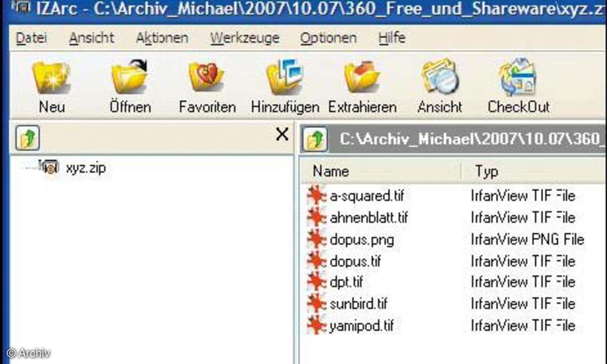Screen dimensions: 607x364
Task: Select the dopus.png file name
Action: tap(362, 239)
